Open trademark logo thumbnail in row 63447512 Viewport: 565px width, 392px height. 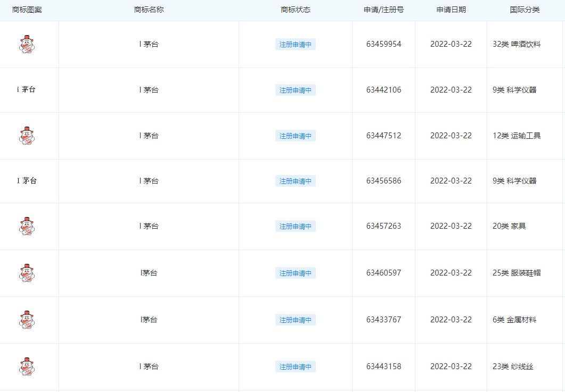pos(27,136)
